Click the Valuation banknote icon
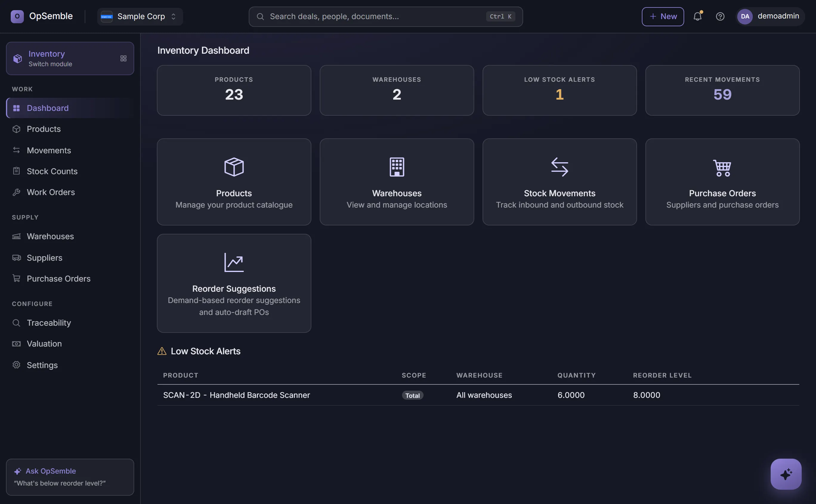816x504 pixels. (x=16, y=344)
